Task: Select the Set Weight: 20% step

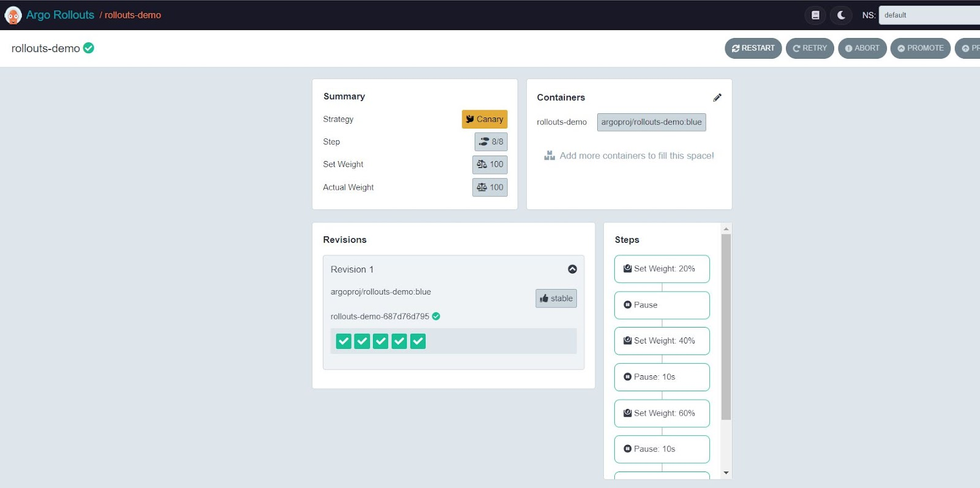Action: coord(662,269)
